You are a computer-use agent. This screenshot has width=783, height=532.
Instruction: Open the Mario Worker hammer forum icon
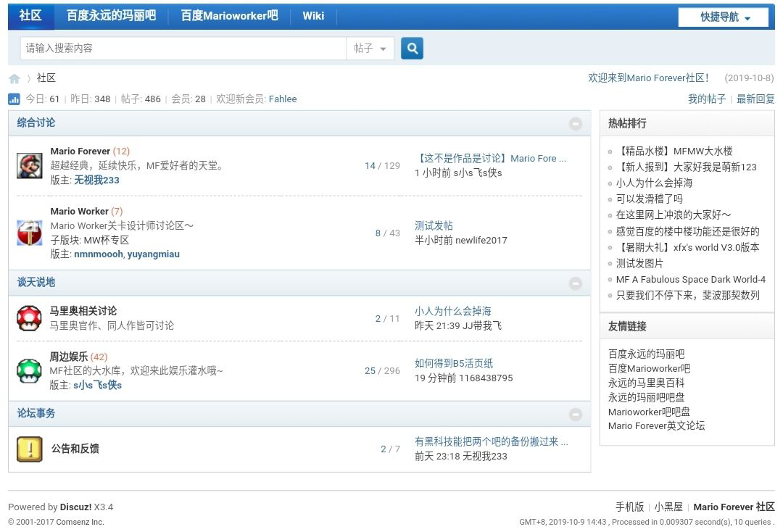tap(30, 233)
